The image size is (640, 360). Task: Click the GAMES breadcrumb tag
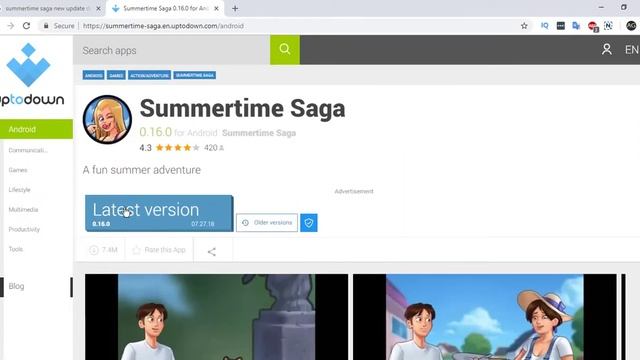point(116,76)
